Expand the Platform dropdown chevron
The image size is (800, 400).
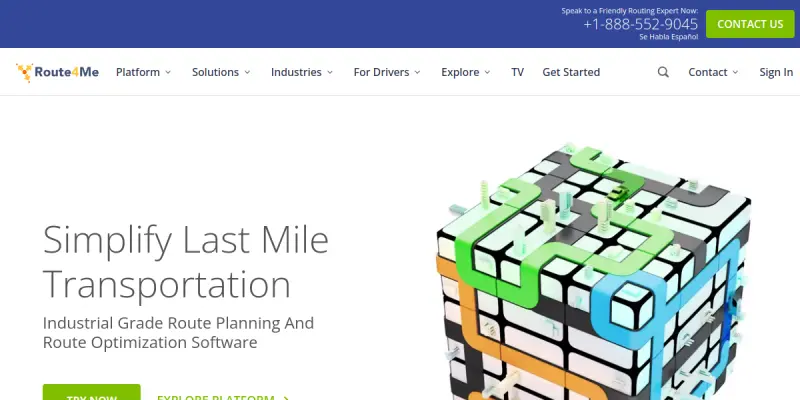click(168, 72)
